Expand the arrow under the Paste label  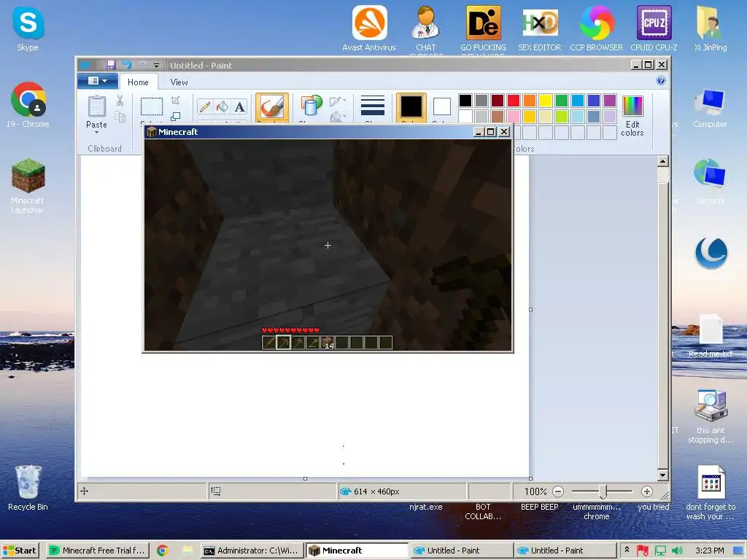(97, 133)
